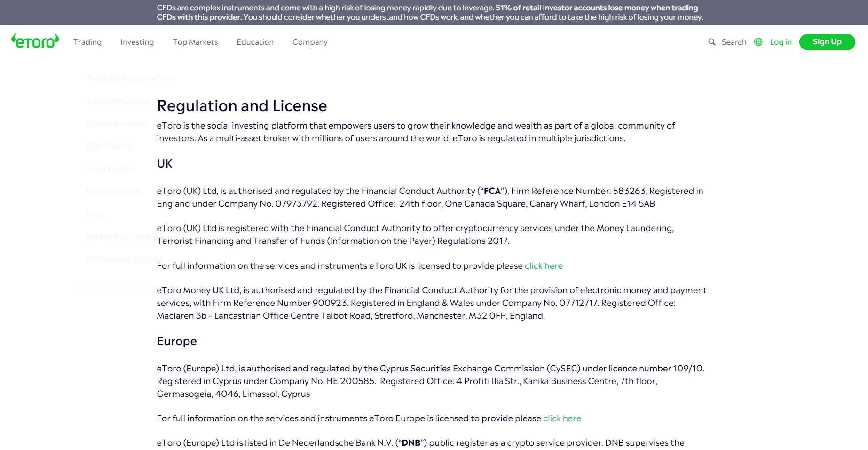Click the 'Europe' section heading
The height and width of the screenshot is (450, 868).
pyautogui.click(x=177, y=341)
